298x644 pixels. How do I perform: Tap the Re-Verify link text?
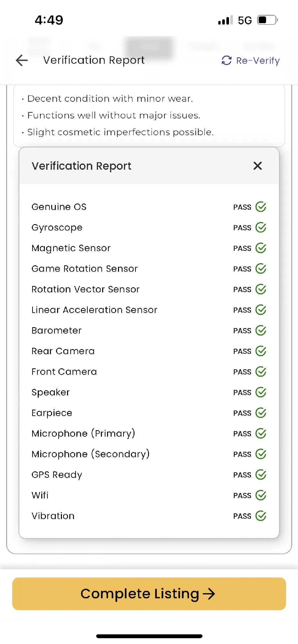pyautogui.click(x=258, y=61)
